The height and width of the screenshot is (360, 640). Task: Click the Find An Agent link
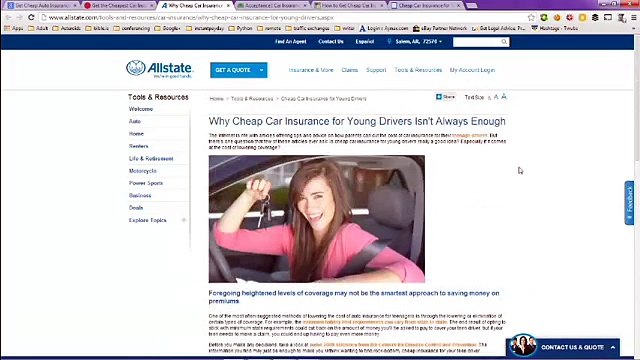[x=291, y=42]
